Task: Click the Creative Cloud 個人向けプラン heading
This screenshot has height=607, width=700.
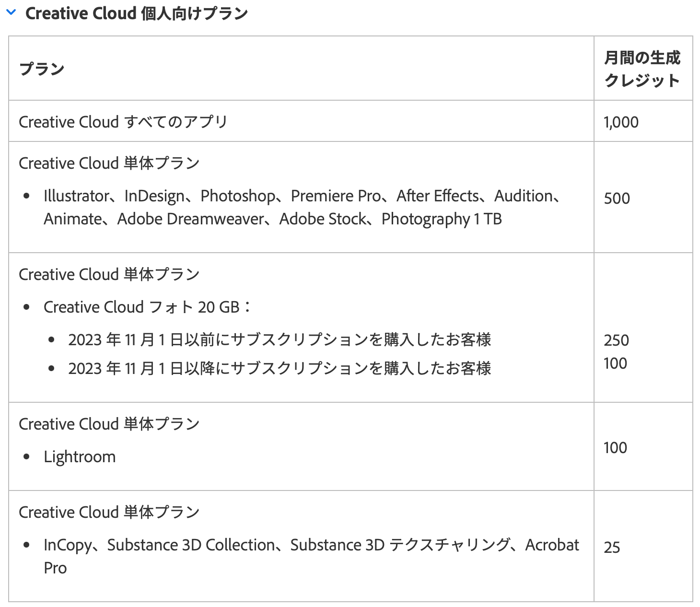Action: pos(137,13)
